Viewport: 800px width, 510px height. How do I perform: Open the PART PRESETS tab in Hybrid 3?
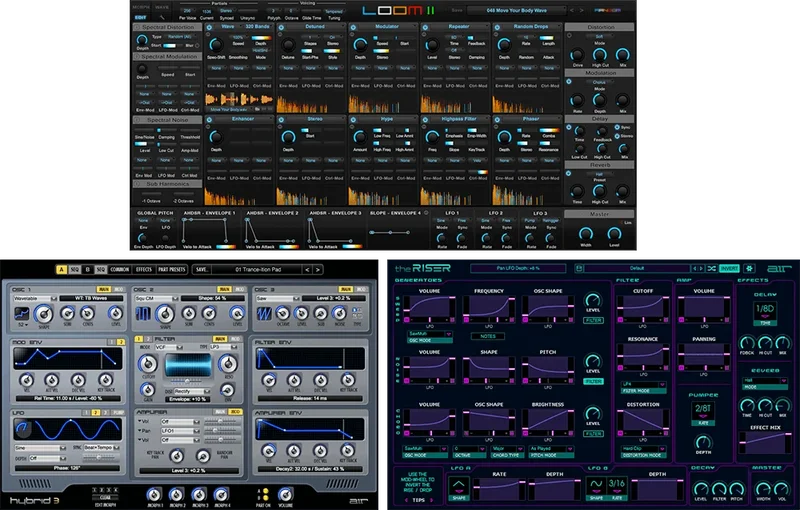[172, 270]
